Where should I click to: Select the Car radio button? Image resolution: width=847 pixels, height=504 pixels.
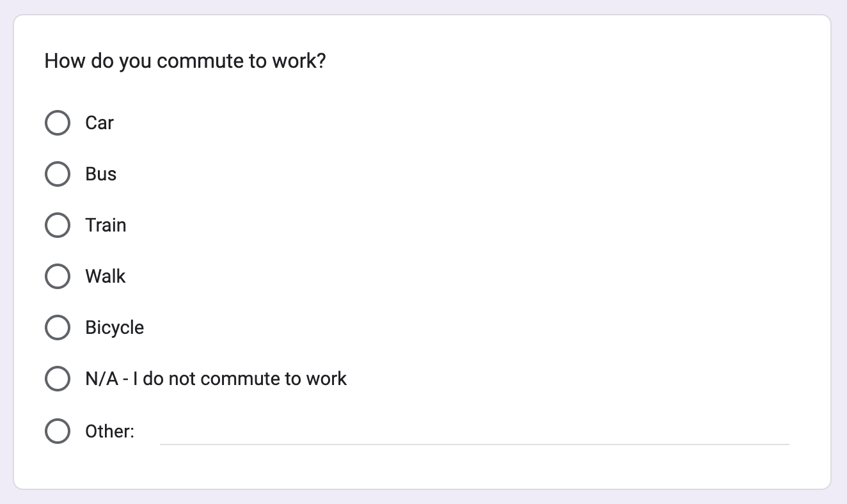[58, 123]
